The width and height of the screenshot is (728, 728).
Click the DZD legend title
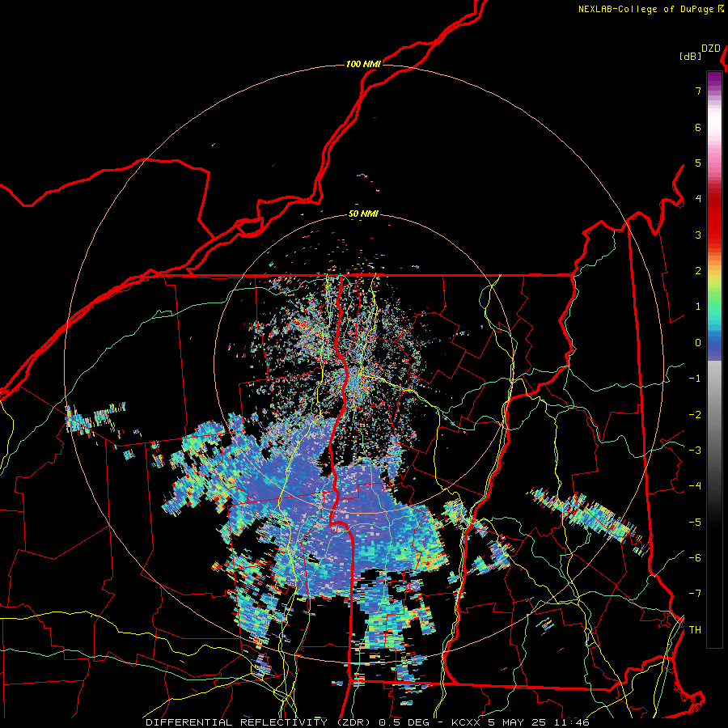pyautogui.click(x=711, y=49)
